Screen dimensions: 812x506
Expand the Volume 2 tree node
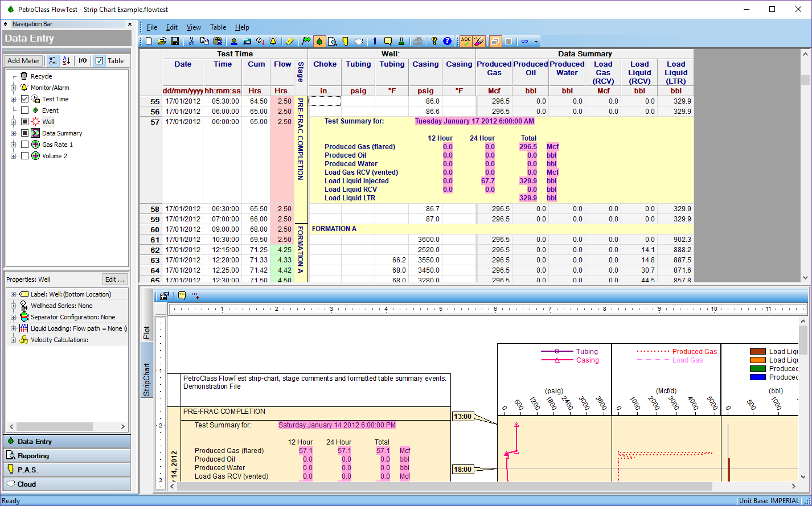tap(13, 156)
